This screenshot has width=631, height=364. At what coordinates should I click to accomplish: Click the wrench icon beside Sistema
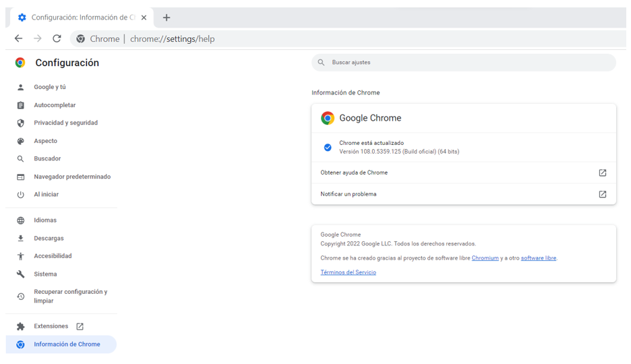tap(20, 274)
